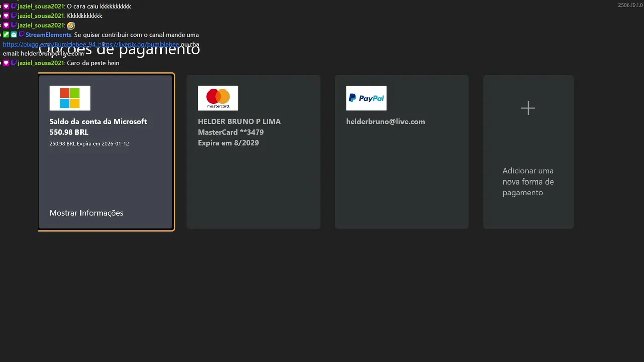Click the green moderator badge beside StreamElements
Image resolution: width=644 pixels, height=362 pixels.
6,35
